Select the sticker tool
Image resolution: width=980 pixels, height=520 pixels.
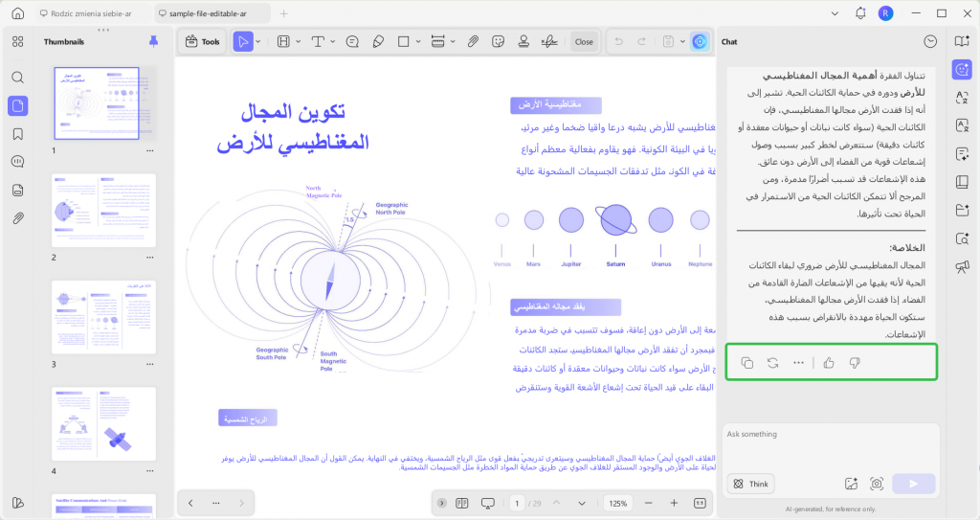pyautogui.click(x=498, y=42)
